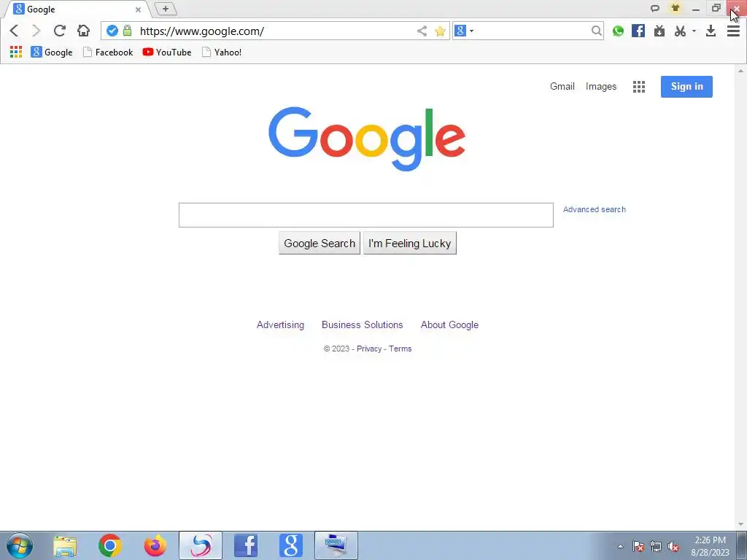Open the Privacy link
The width and height of the screenshot is (747, 560).
click(369, 349)
